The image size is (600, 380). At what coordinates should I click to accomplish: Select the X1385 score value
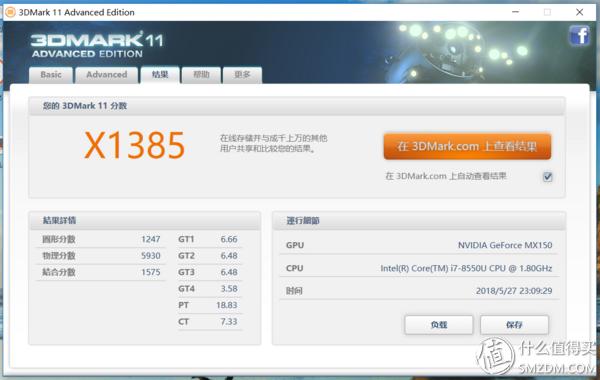[x=135, y=145]
